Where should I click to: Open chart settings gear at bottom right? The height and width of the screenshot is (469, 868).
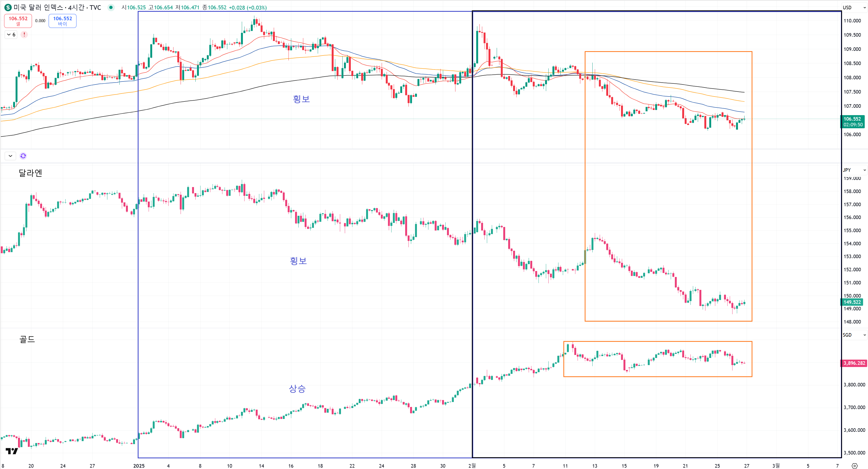click(854, 466)
